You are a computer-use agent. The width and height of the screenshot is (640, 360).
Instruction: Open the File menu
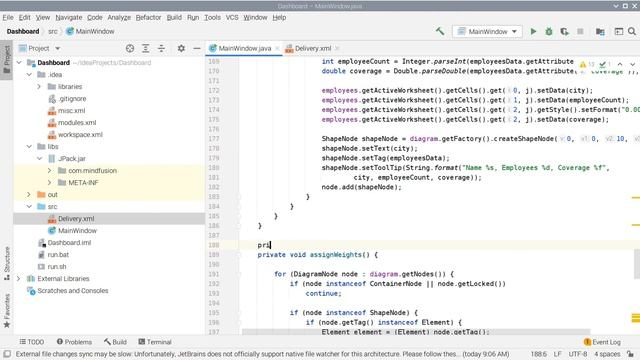[x=8, y=17]
